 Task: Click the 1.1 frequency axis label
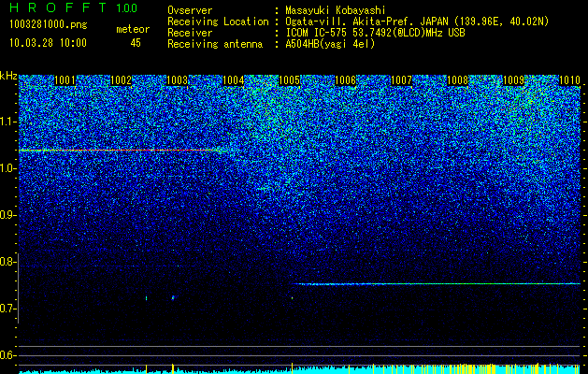7,122
